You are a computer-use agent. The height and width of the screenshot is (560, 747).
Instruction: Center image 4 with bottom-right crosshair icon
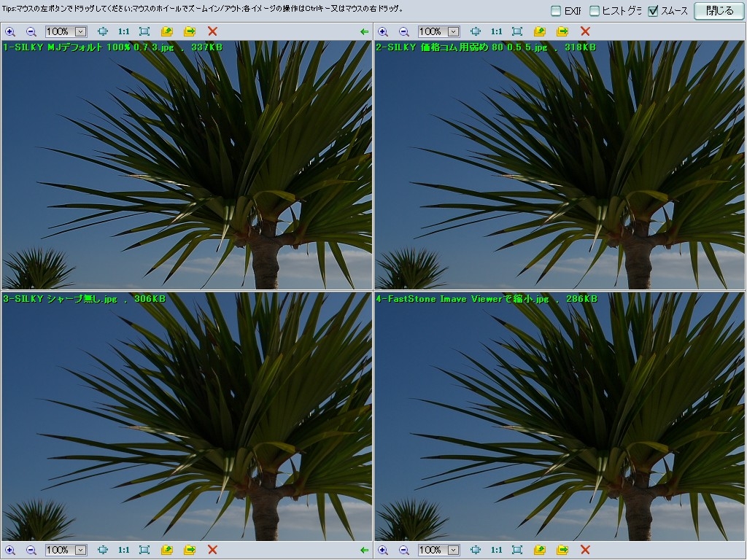[x=475, y=551]
